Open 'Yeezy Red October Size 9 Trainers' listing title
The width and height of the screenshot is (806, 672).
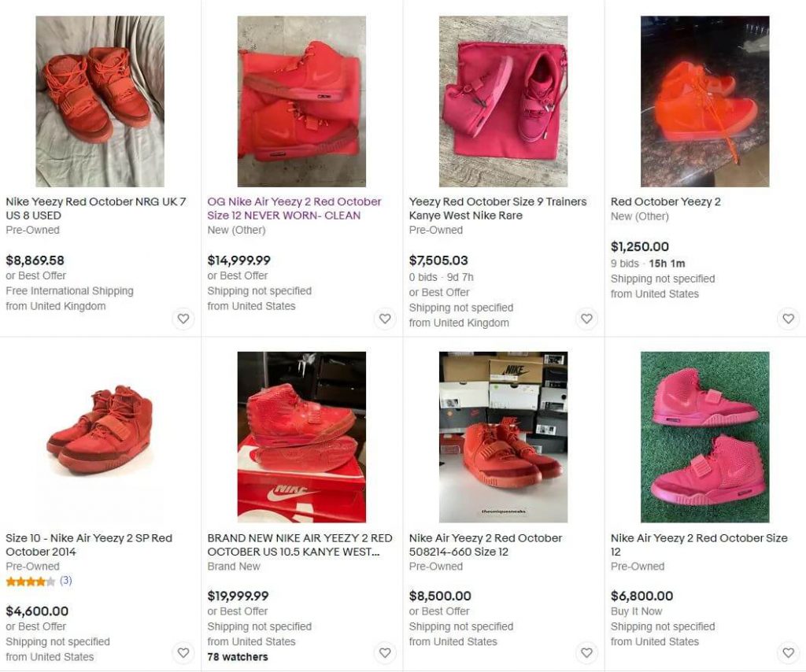point(497,209)
